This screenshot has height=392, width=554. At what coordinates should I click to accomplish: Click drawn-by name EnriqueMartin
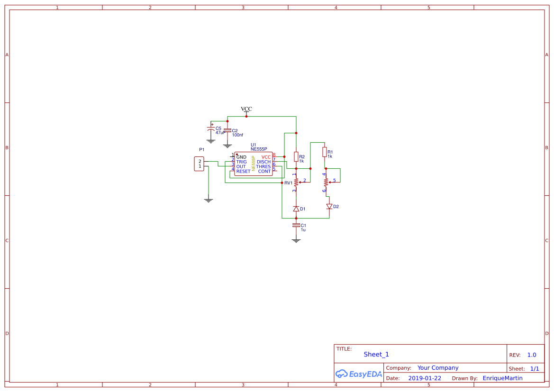click(x=502, y=378)
